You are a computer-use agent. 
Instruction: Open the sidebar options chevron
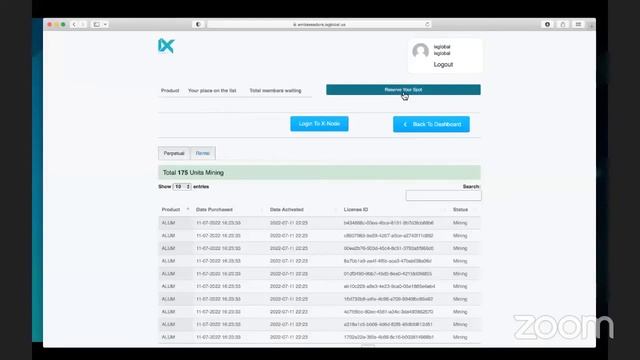(105, 24)
